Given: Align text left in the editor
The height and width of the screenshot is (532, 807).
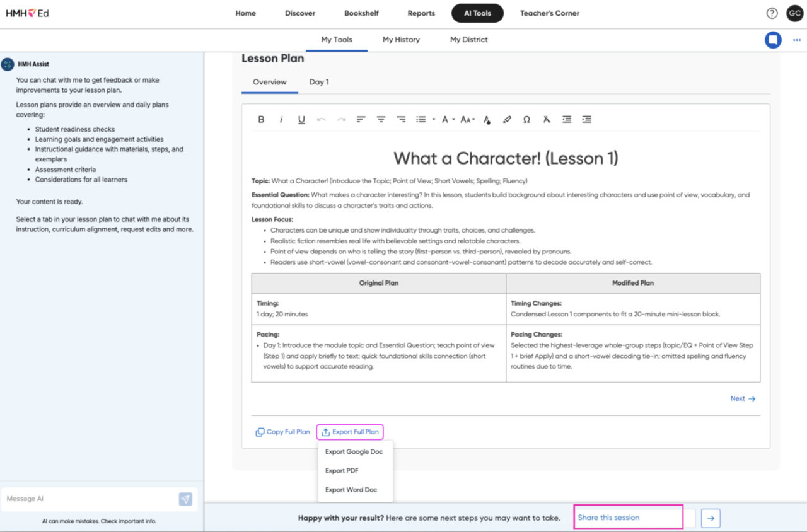Looking at the screenshot, I should click(361, 119).
